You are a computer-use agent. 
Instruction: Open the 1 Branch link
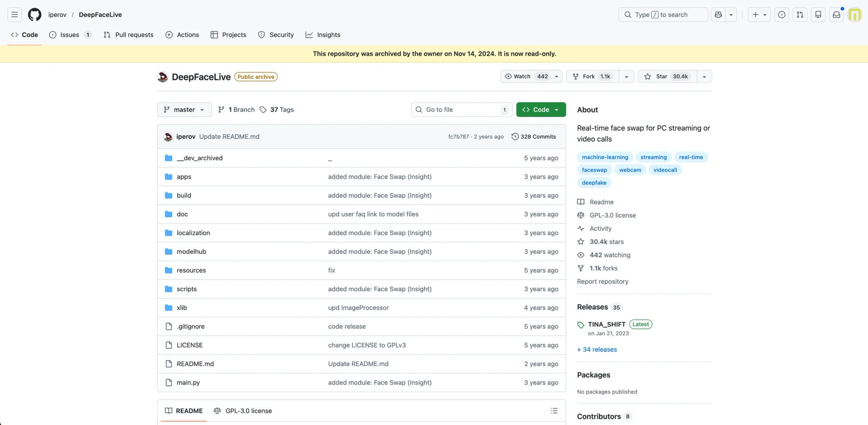point(236,109)
